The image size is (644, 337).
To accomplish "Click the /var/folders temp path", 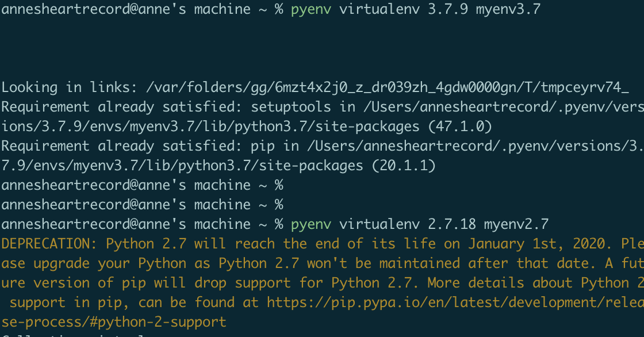I will pos(388,88).
